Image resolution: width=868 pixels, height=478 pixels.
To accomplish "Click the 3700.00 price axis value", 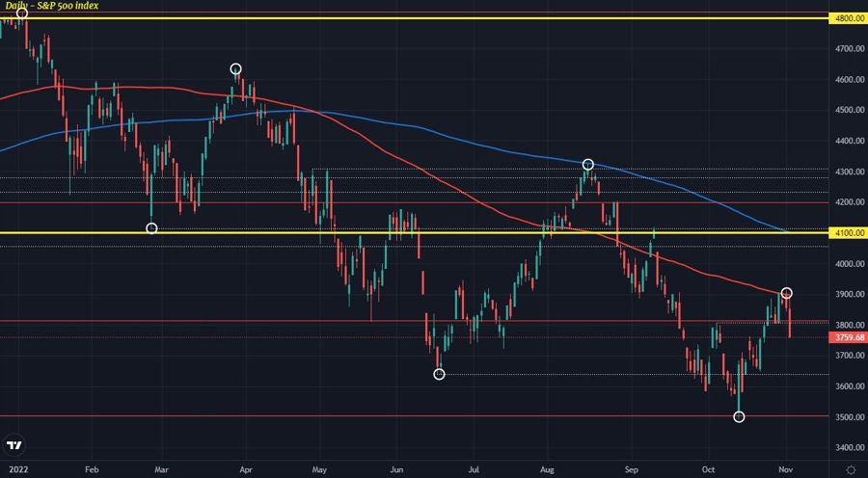I will [x=850, y=356].
